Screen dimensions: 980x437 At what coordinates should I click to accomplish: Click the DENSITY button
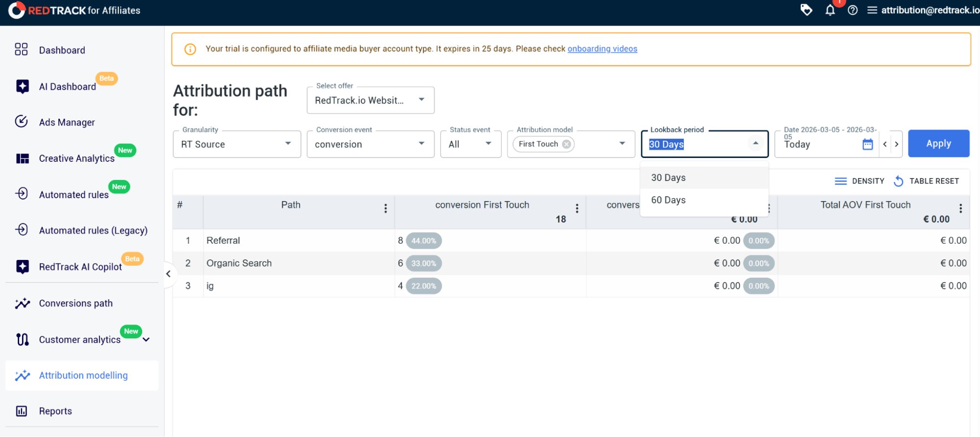pyautogui.click(x=859, y=181)
